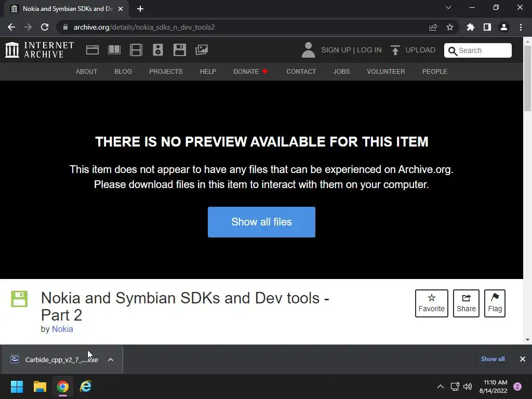Open File Explorer from the taskbar
The image size is (532, 399).
click(39, 387)
